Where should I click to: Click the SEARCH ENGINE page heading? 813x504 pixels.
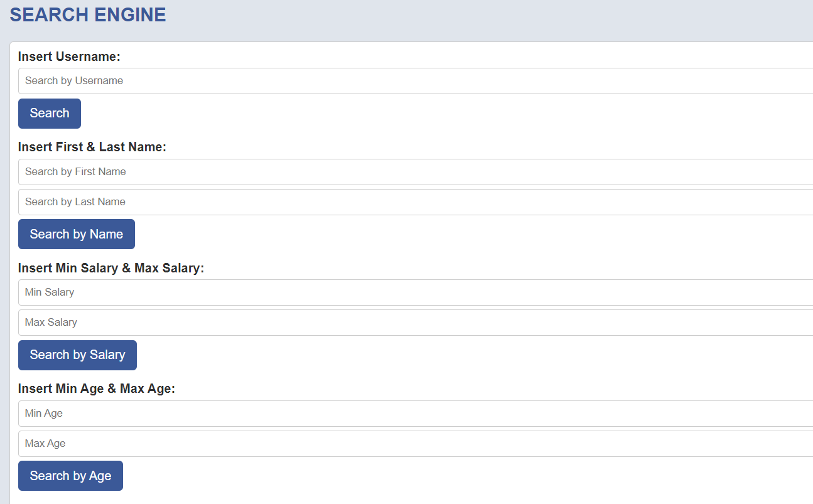[88, 15]
